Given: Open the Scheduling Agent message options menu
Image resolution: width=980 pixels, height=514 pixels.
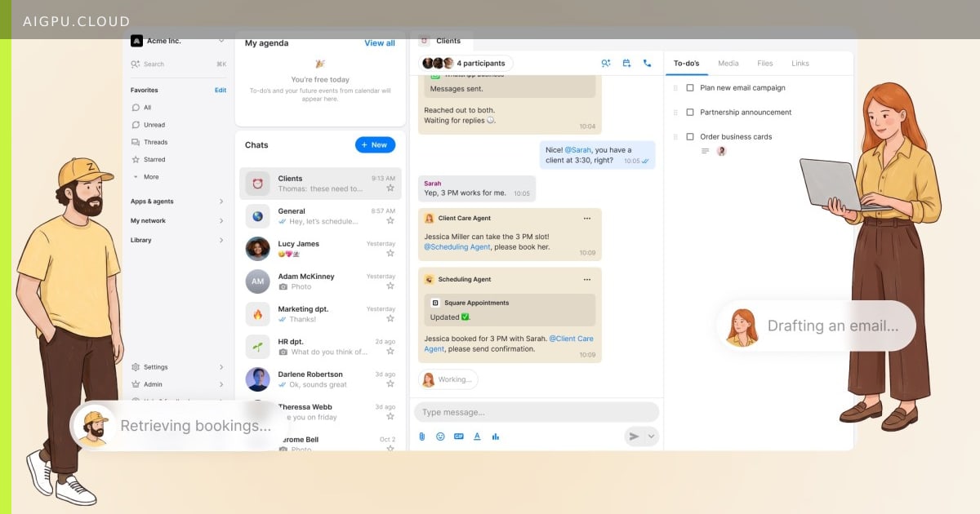Looking at the screenshot, I should coord(586,279).
